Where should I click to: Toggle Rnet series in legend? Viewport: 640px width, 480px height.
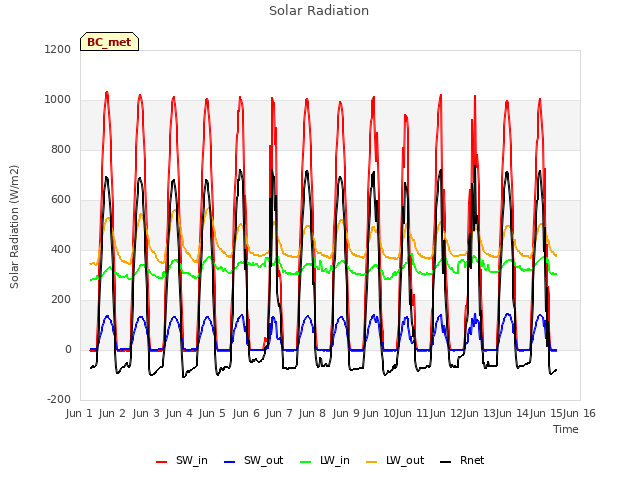pyautogui.click(x=462, y=460)
